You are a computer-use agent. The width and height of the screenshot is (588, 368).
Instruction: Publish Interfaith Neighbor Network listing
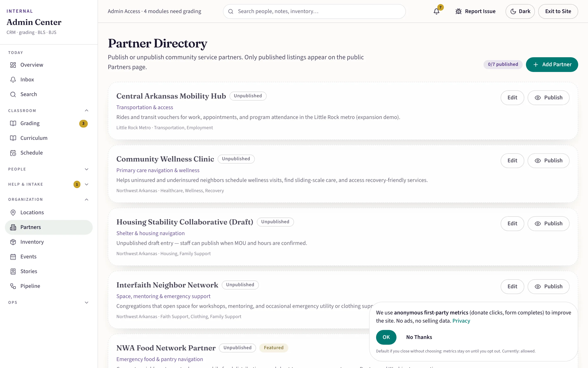point(548,286)
